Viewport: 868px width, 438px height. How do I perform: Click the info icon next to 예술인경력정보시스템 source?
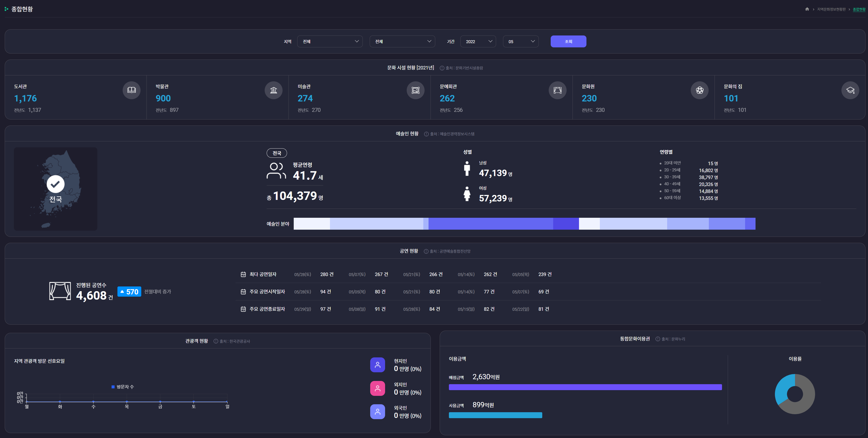point(426,134)
